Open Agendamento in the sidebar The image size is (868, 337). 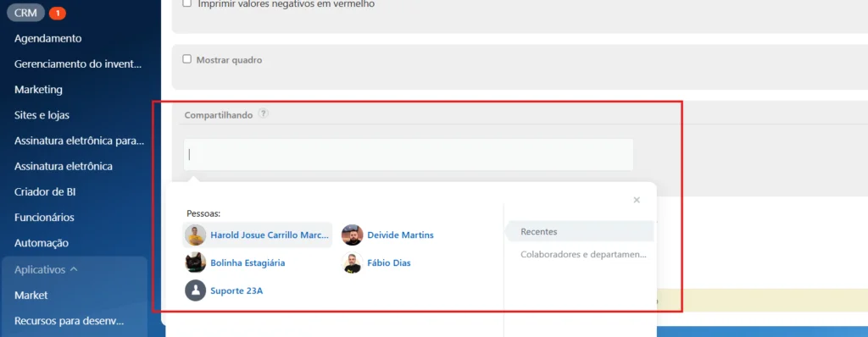47,38
